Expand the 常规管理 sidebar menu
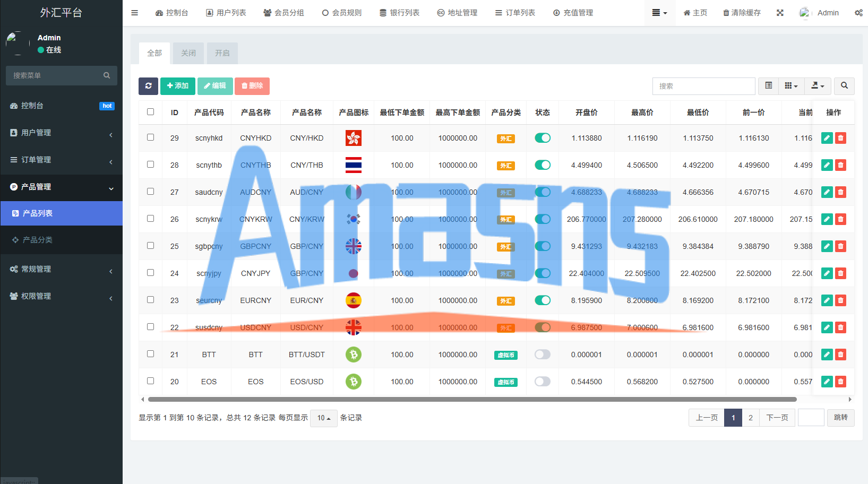 [x=62, y=269]
